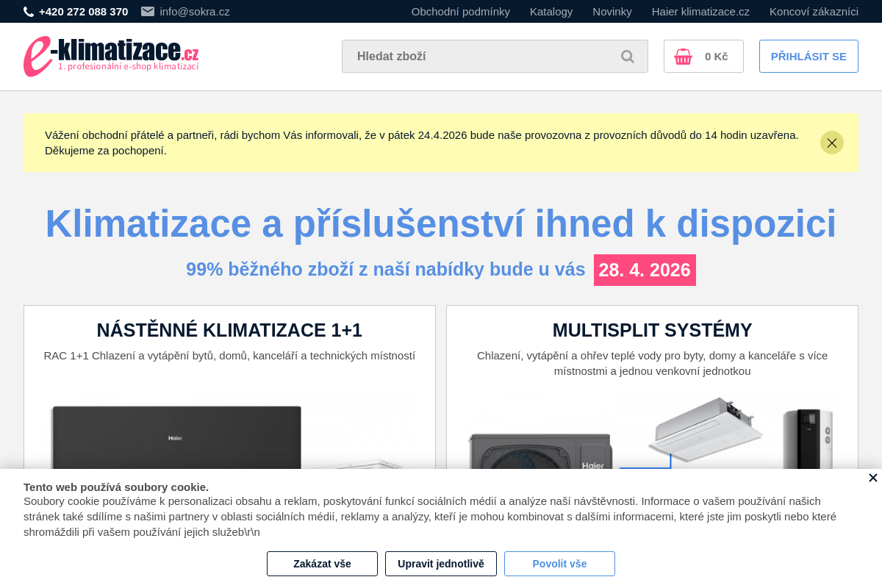
Task: Choose Povolit vše for cookies
Action: [x=559, y=563]
